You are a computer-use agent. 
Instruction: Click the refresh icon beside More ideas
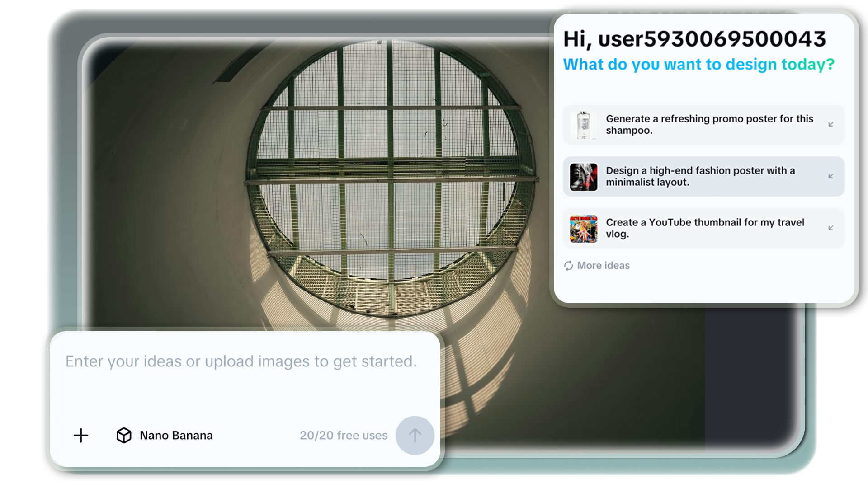click(568, 266)
